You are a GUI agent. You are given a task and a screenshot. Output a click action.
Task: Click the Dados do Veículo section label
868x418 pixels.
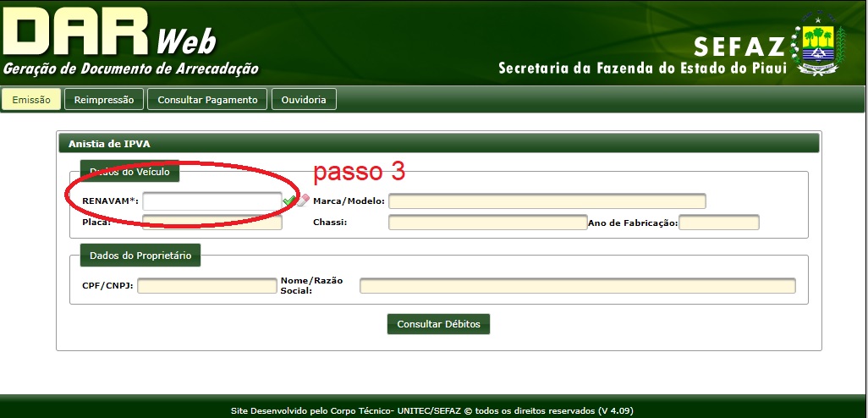129,172
